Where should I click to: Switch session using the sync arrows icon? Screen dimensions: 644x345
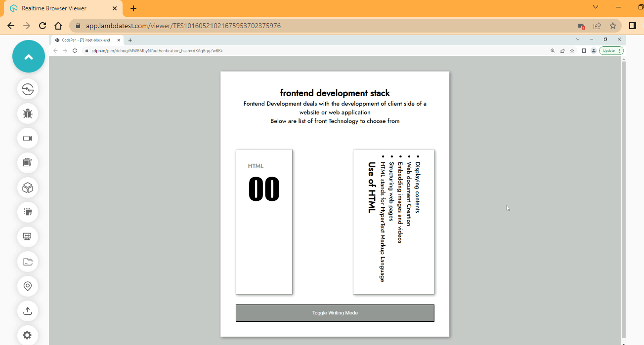28,89
